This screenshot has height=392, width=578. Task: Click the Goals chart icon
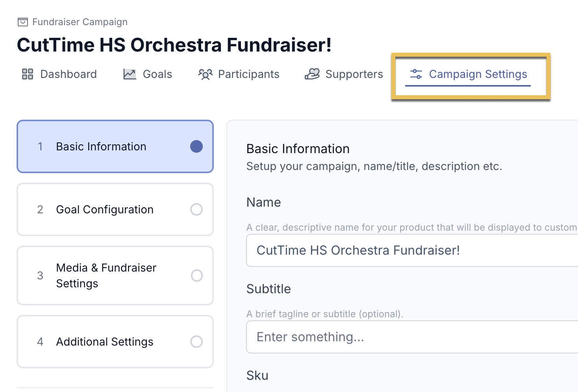[130, 74]
